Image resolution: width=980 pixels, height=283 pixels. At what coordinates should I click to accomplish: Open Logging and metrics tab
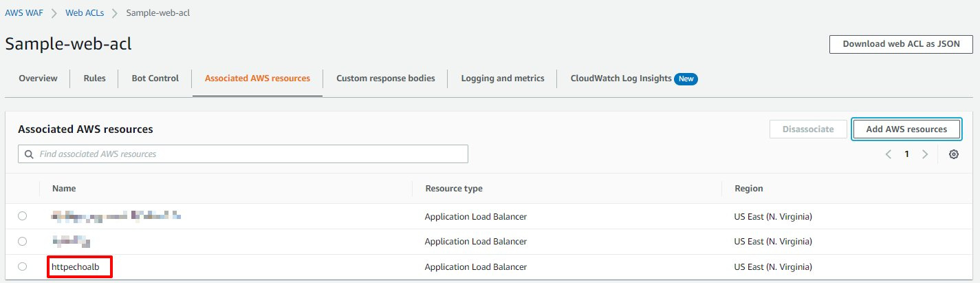coord(502,78)
